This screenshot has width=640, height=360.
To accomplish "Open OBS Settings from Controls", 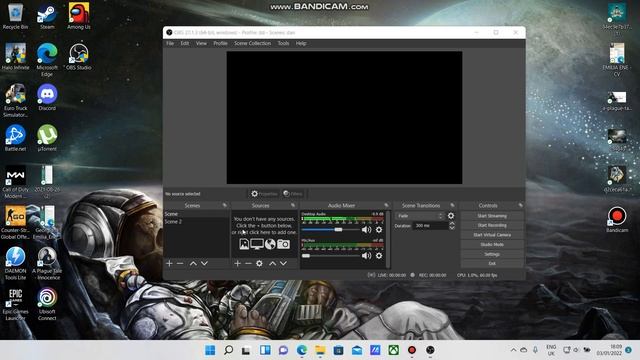I will [492, 254].
